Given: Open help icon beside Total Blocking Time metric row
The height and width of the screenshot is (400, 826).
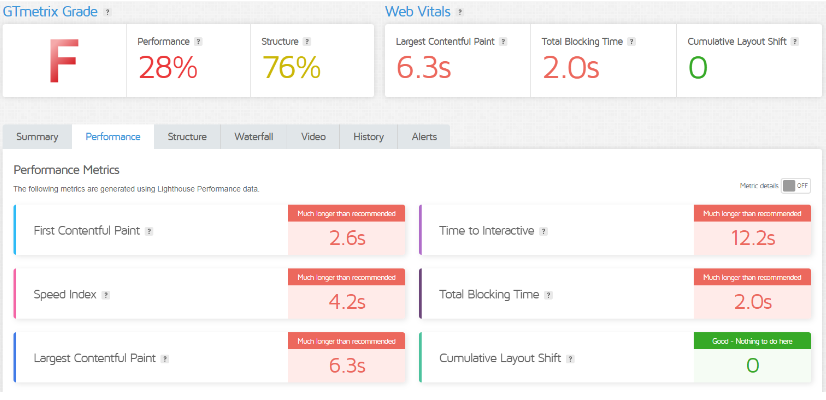Looking at the screenshot, I should pyautogui.click(x=548, y=295).
